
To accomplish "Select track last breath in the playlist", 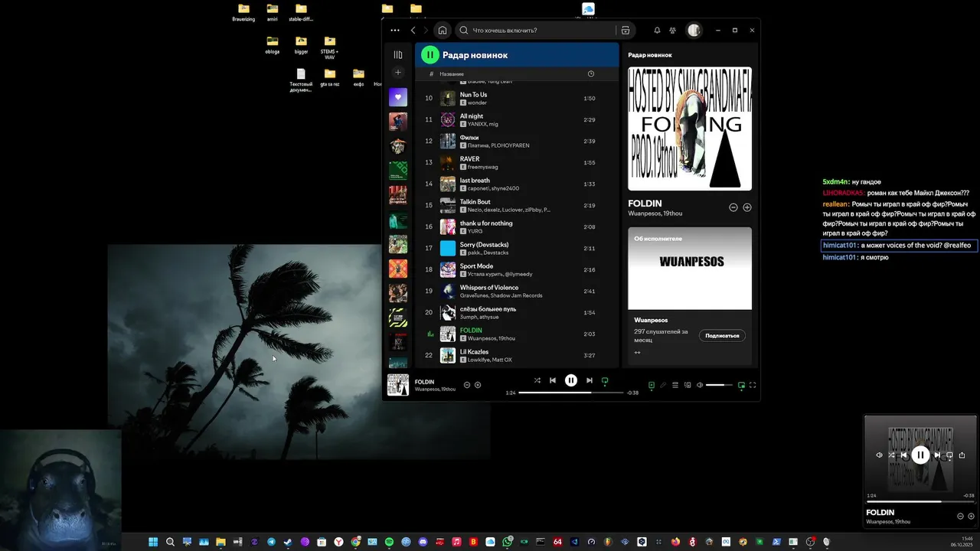I will coord(517,184).
